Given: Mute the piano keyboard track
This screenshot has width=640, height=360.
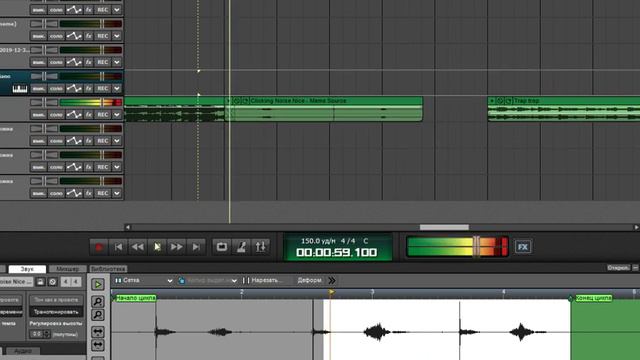Looking at the screenshot, I should [x=38, y=89].
